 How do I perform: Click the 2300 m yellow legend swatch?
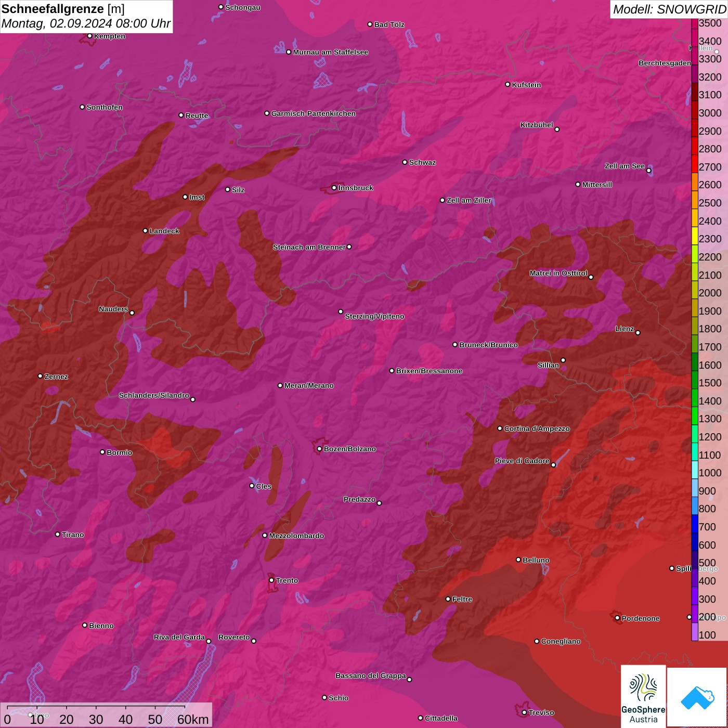695,237
